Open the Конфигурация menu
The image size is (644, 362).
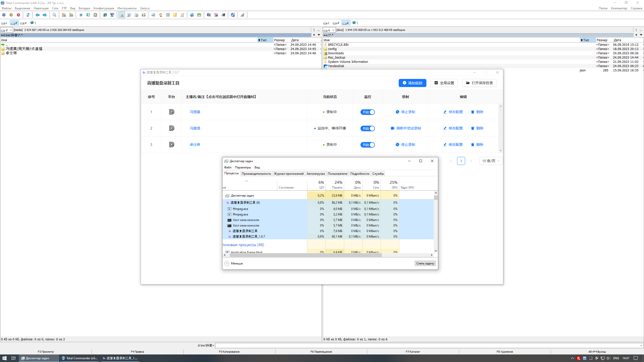[103, 8]
